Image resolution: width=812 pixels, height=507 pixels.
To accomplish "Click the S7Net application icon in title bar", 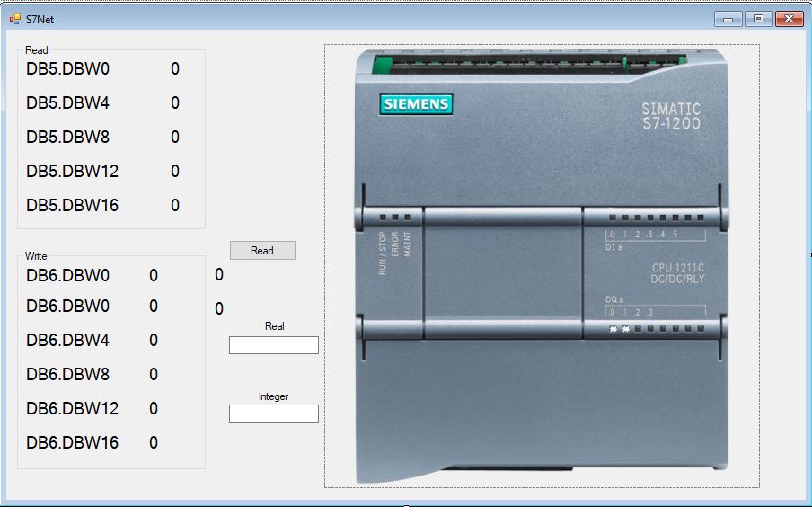I will point(15,19).
